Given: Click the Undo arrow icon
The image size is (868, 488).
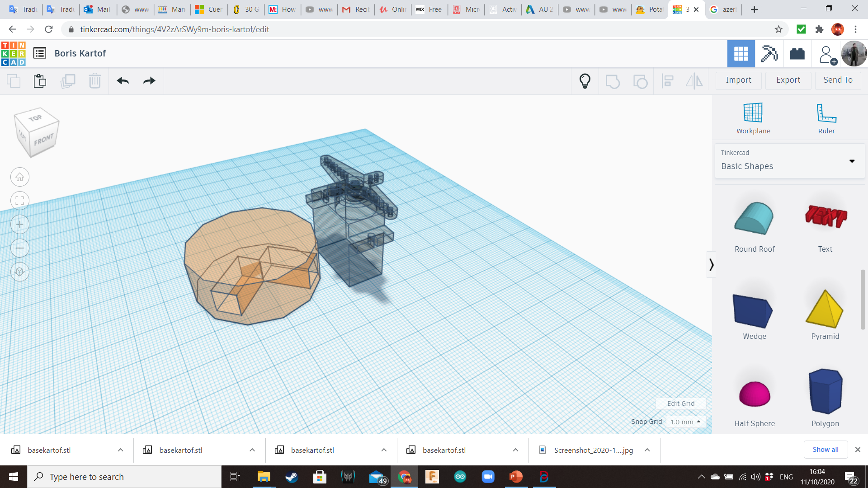Looking at the screenshot, I should coord(123,81).
